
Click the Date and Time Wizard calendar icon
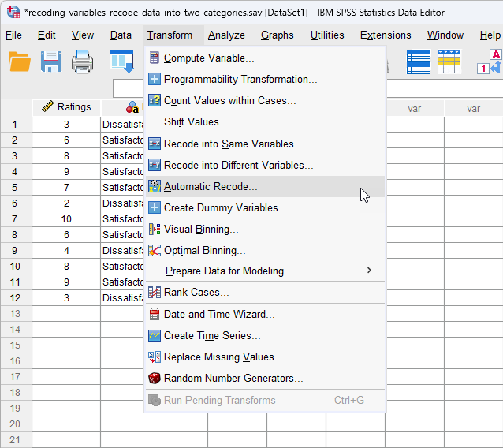[x=155, y=314]
